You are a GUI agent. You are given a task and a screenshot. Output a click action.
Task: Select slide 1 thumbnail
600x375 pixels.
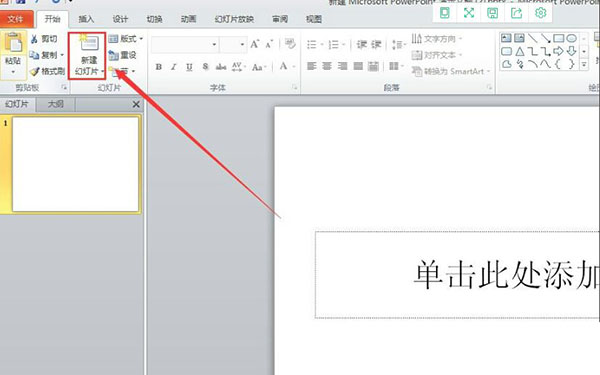click(x=75, y=164)
